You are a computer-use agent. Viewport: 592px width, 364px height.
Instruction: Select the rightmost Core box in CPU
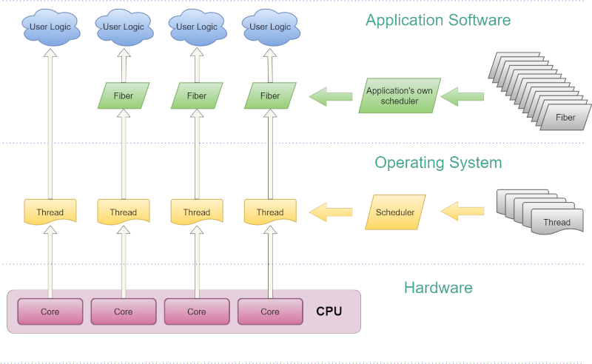point(270,311)
